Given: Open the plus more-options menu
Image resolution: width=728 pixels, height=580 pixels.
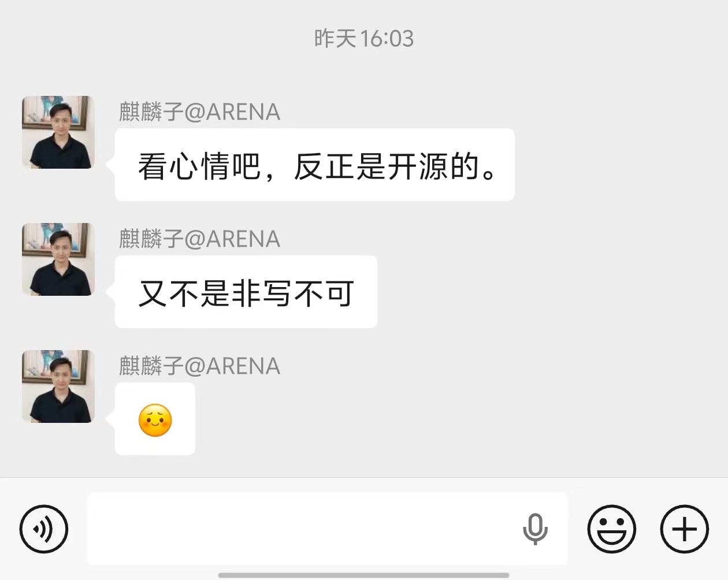Looking at the screenshot, I should [685, 529].
